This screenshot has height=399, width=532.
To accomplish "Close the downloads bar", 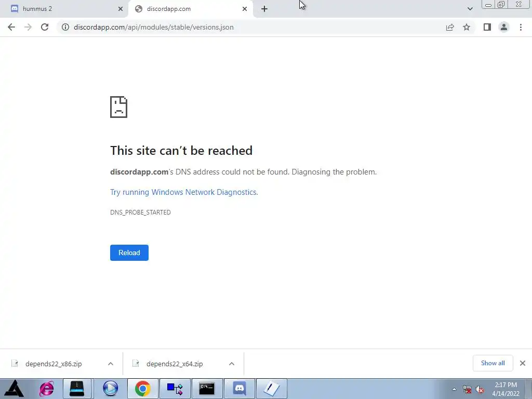I will click(x=523, y=363).
